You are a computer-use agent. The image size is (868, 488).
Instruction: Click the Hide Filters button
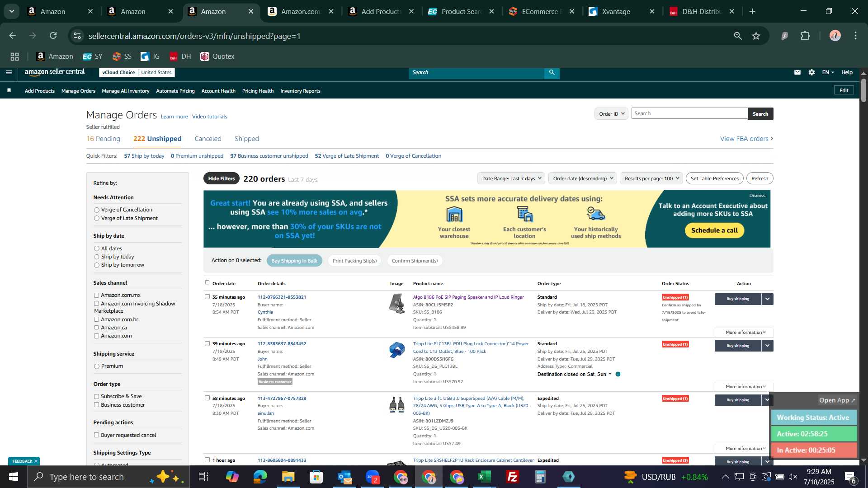[222, 179]
